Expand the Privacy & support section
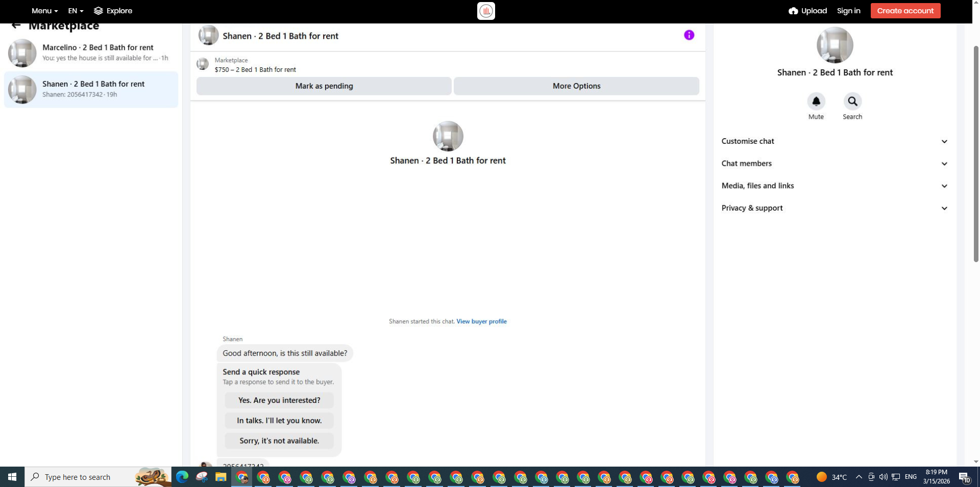This screenshot has width=980, height=487. [835, 208]
